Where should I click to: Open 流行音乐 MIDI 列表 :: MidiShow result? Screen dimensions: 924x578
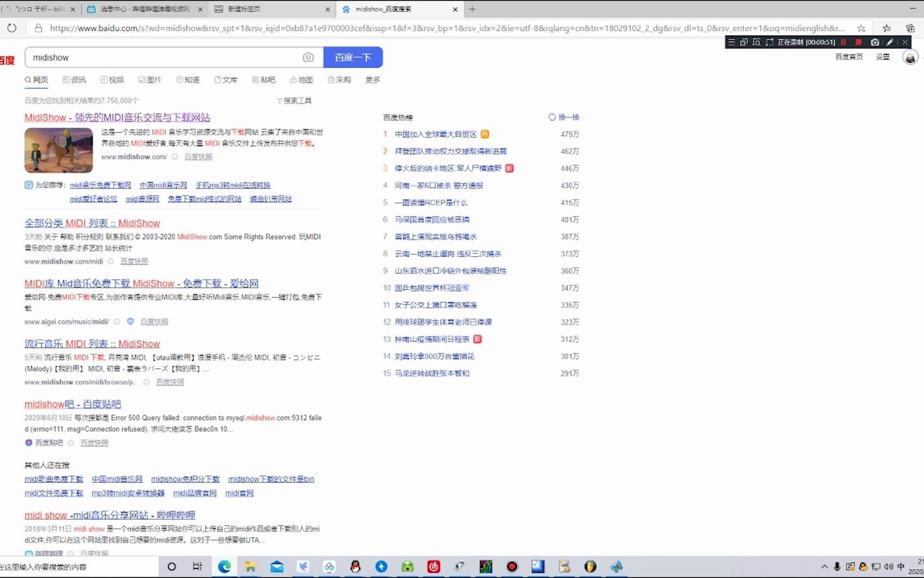92,344
